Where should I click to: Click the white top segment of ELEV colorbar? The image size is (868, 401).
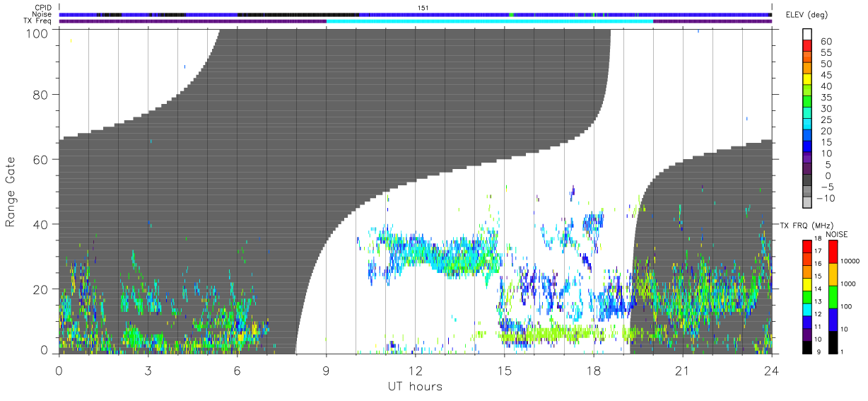click(809, 35)
